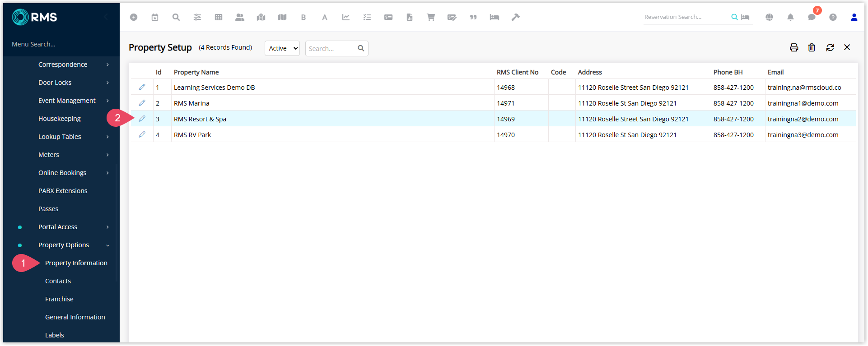Expand the Lookup Tables menu

click(x=60, y=137)
